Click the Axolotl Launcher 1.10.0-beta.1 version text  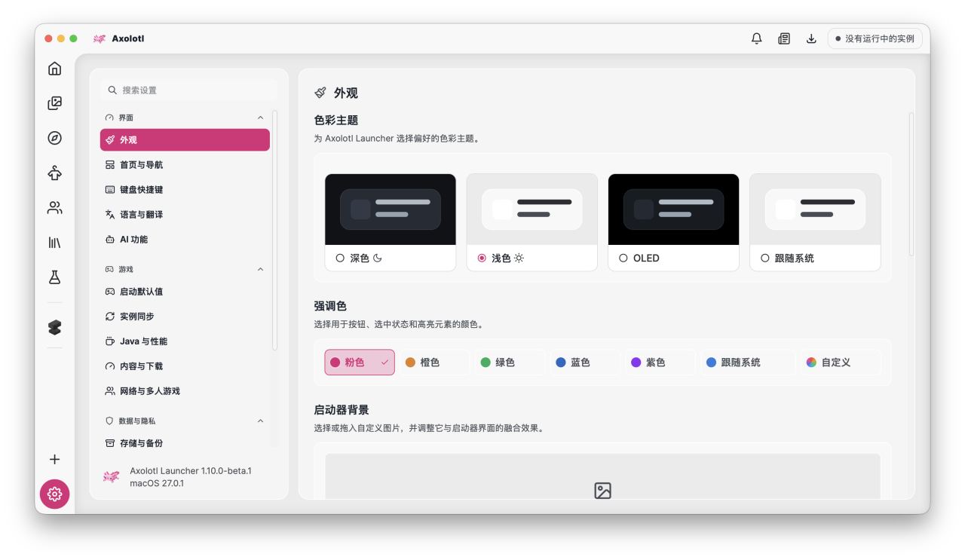tap(191, 470)
